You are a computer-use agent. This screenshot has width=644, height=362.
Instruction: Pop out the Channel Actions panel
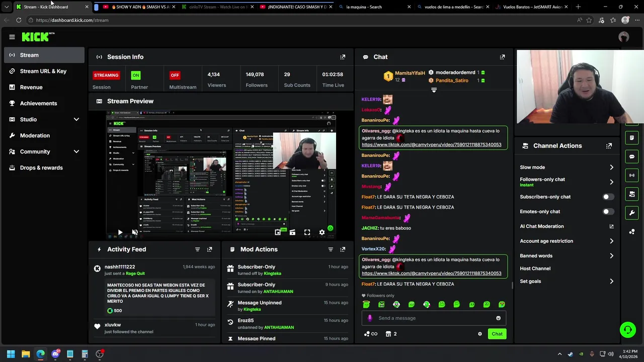pos(609,146)
